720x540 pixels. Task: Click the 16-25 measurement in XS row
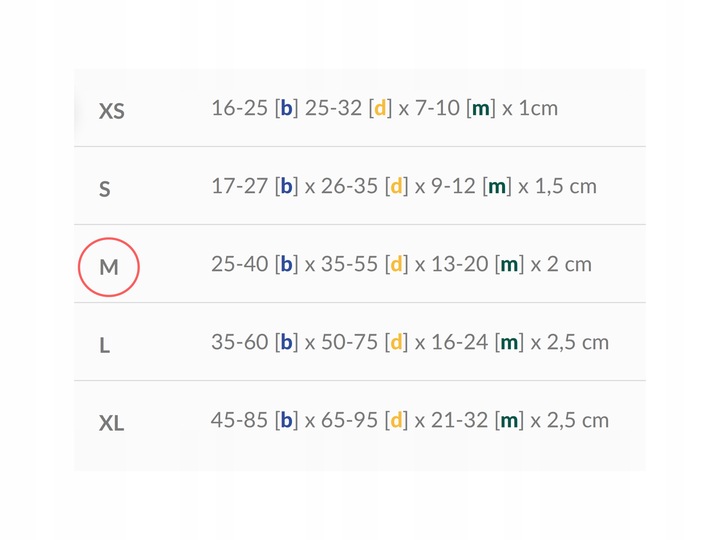(x=239, y=108)
